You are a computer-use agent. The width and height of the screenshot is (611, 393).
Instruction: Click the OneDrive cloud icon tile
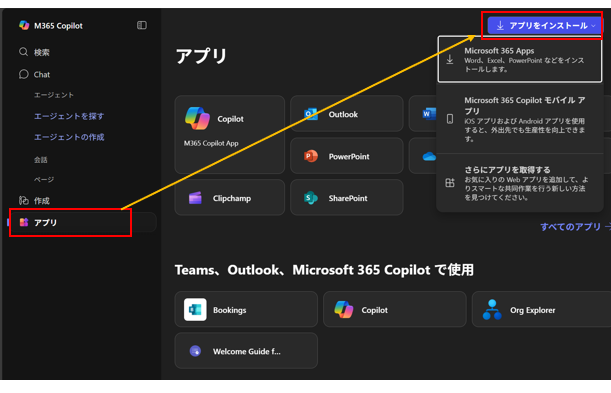tap(429, 157)
